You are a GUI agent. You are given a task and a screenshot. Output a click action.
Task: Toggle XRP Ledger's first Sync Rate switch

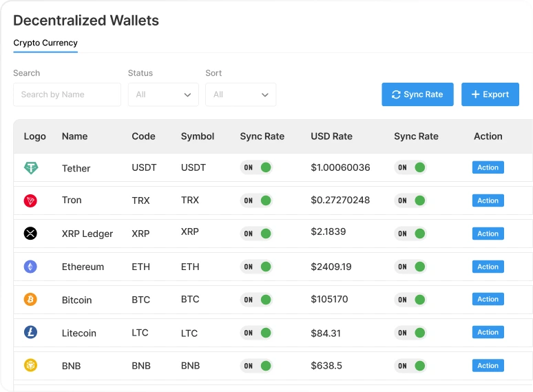(256, 234)
